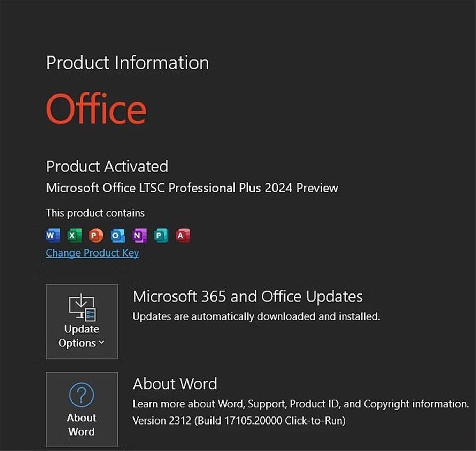The image size is (476, 451).
Task: Click the large red Office logo
Action: pyautogui.click(x=96, y=109)
